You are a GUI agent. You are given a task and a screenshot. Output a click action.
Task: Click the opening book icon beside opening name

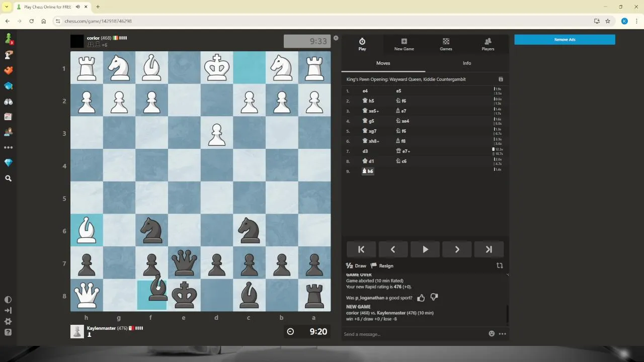click(x=501, y=79)
